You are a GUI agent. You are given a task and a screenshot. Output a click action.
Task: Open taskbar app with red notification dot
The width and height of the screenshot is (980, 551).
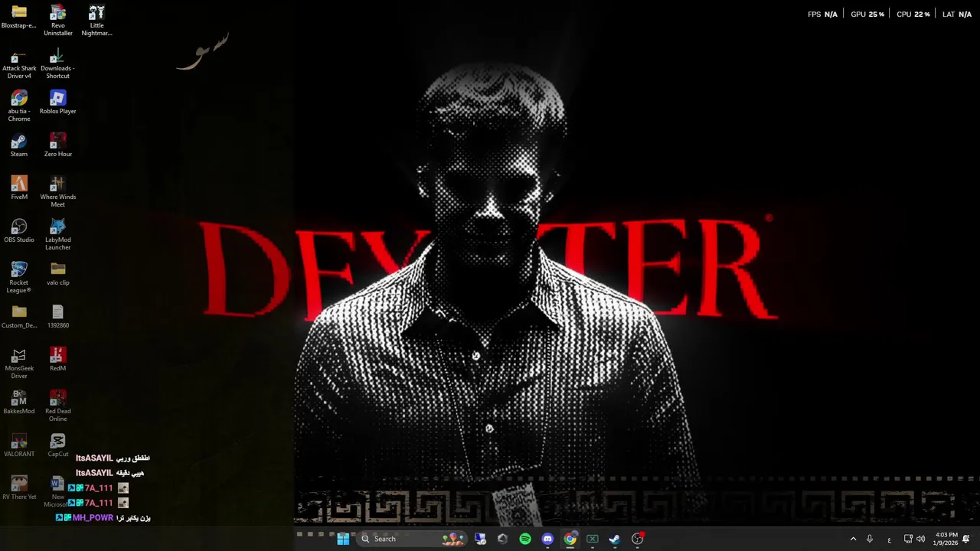pos(638,539)
